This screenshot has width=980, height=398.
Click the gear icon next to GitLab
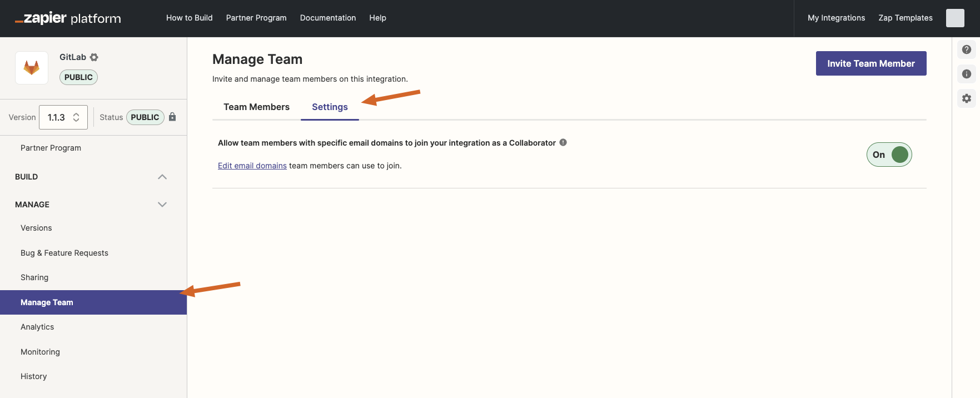(x=94, y=57)
